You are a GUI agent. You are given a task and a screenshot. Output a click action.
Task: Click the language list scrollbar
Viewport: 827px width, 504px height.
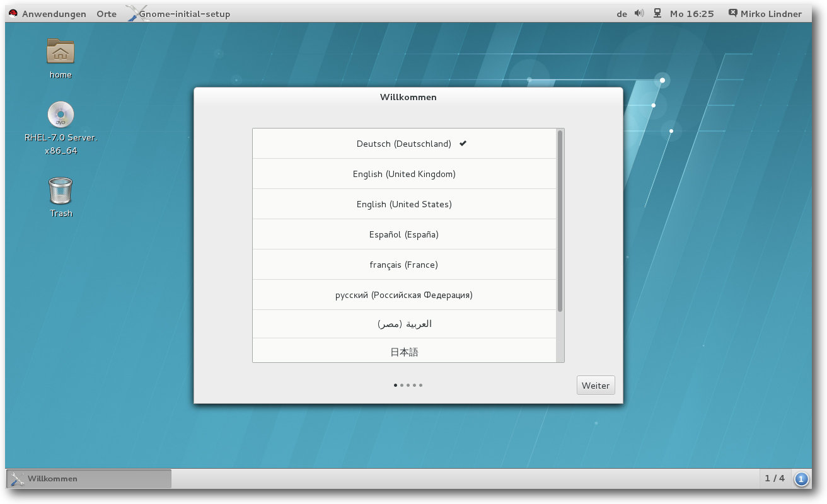pyautogui.click(x=560, y=220)
